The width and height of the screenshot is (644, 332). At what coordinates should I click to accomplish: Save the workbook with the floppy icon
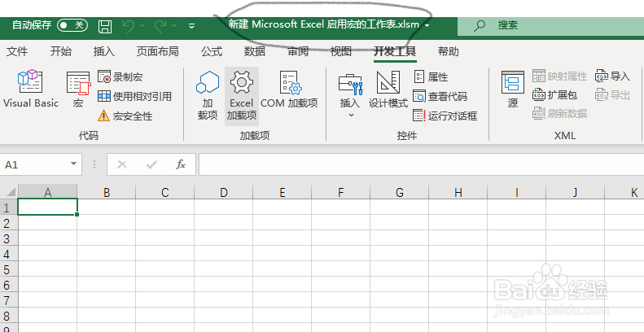point(105,26)
